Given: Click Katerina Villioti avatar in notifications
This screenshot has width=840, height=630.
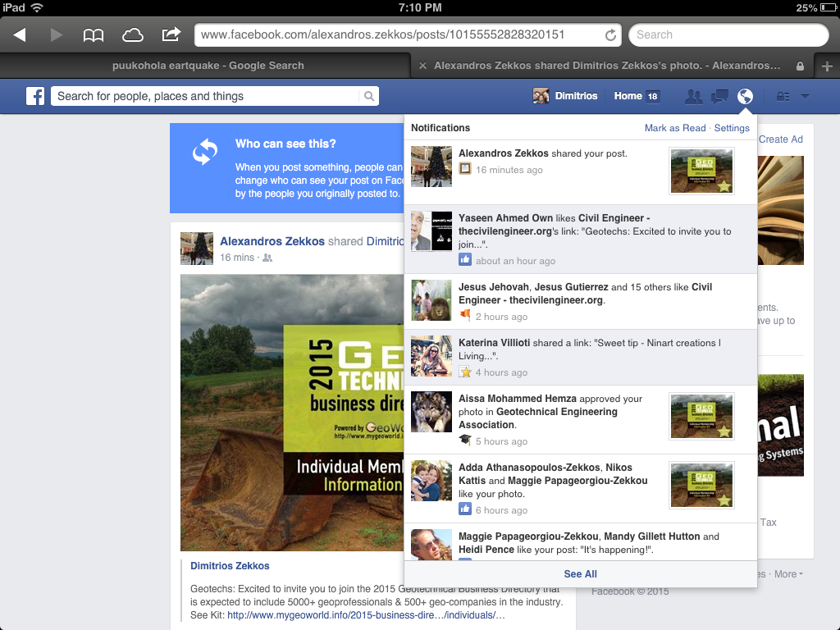Looking at the screenshot, I should pyautogui.click(x=431, y=356).
